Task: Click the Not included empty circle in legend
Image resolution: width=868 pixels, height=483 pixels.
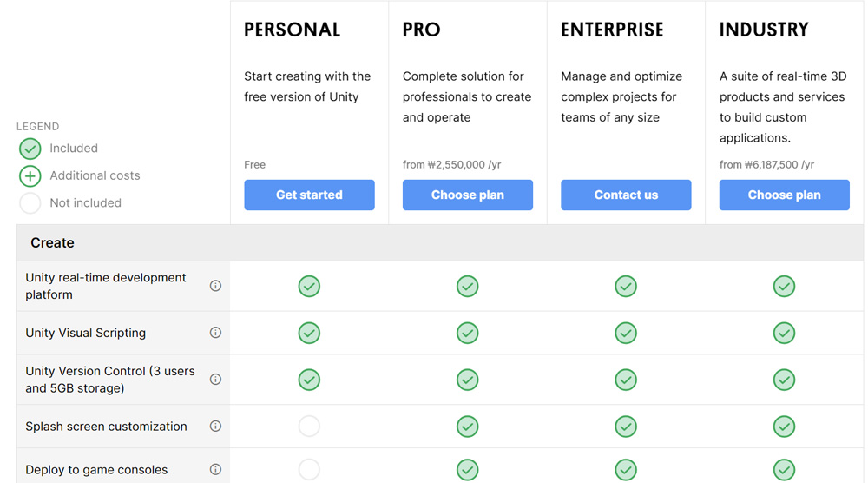Action: pos(30,203)
